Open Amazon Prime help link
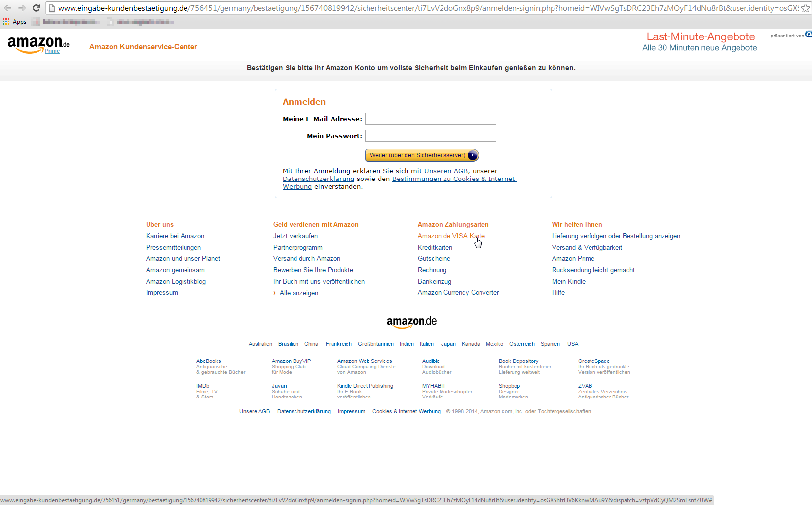 pyautogui.click(x=573, y=259)
